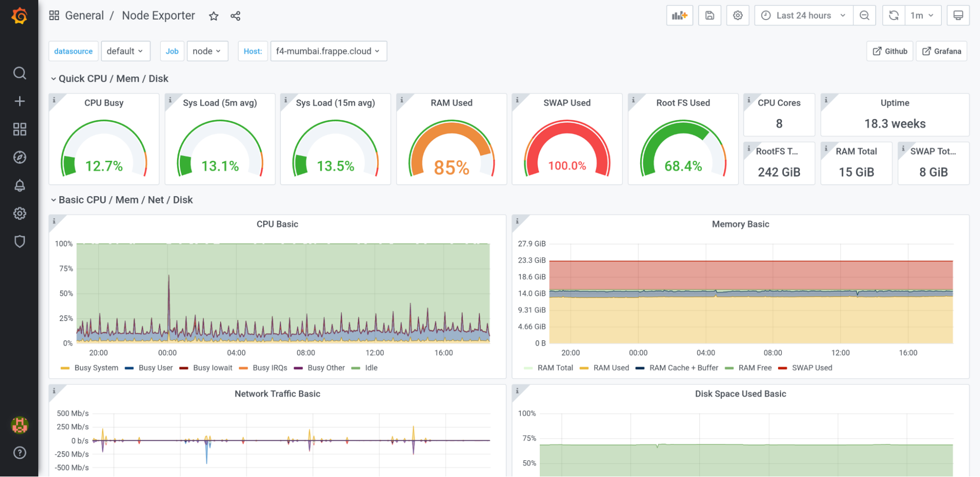
Task: Share the dashboard
Action: (x=235, y=16)
